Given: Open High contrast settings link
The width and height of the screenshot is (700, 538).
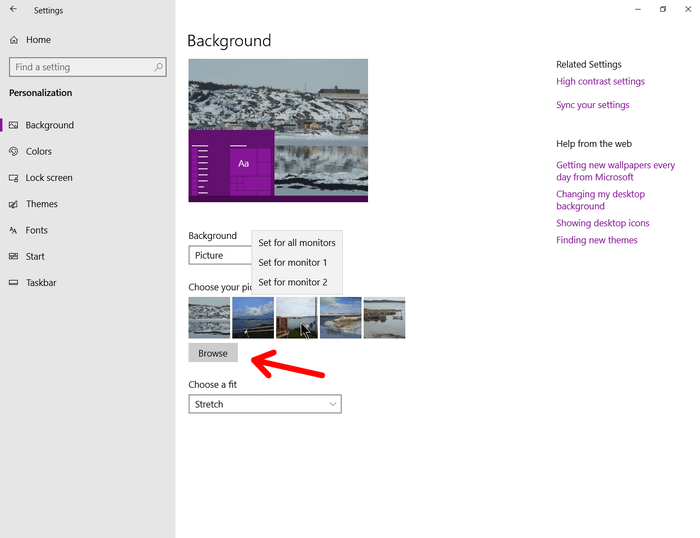Looking at the screenshot, I should tap(600, 81).
